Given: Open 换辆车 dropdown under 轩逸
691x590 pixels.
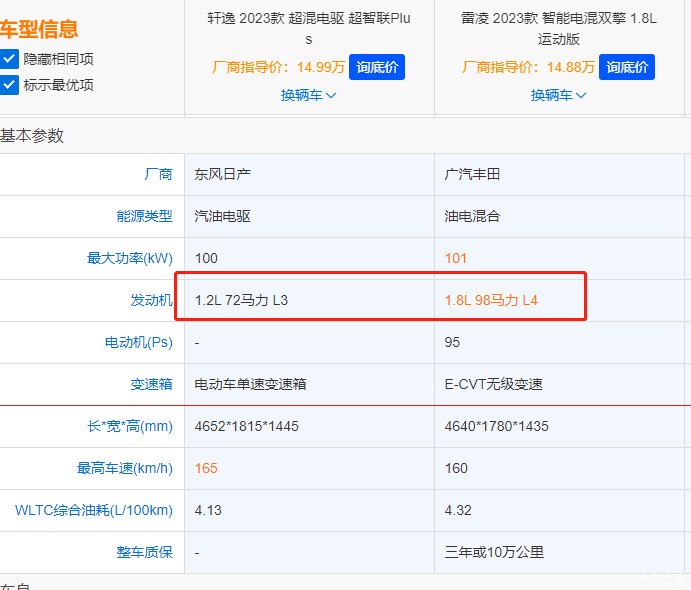Looking at the screenshot, I should tap(308, 95).
